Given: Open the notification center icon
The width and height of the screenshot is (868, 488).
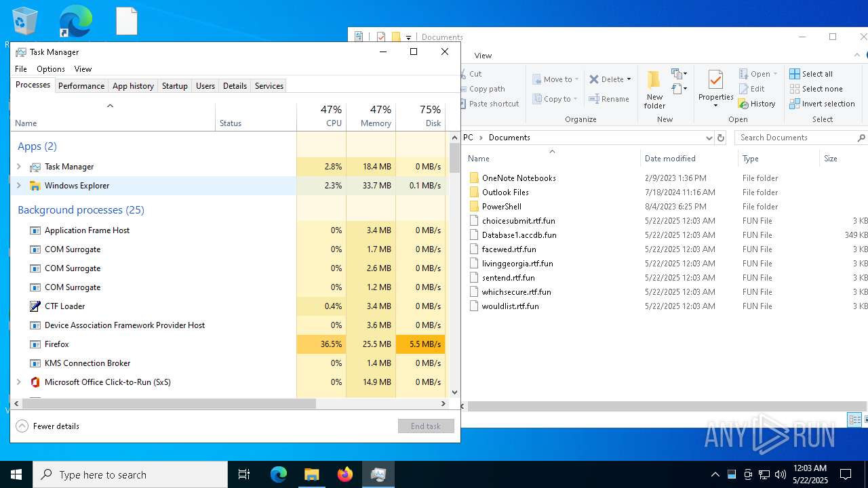Looking at the screenshot, I should (x=846, y=474).
